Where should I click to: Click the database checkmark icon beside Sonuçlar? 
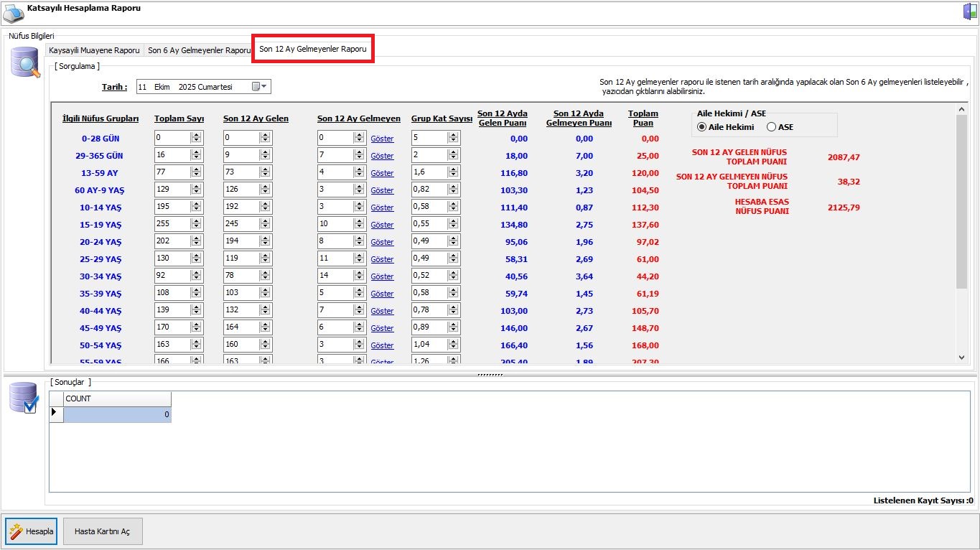click(x=23, y=397)
